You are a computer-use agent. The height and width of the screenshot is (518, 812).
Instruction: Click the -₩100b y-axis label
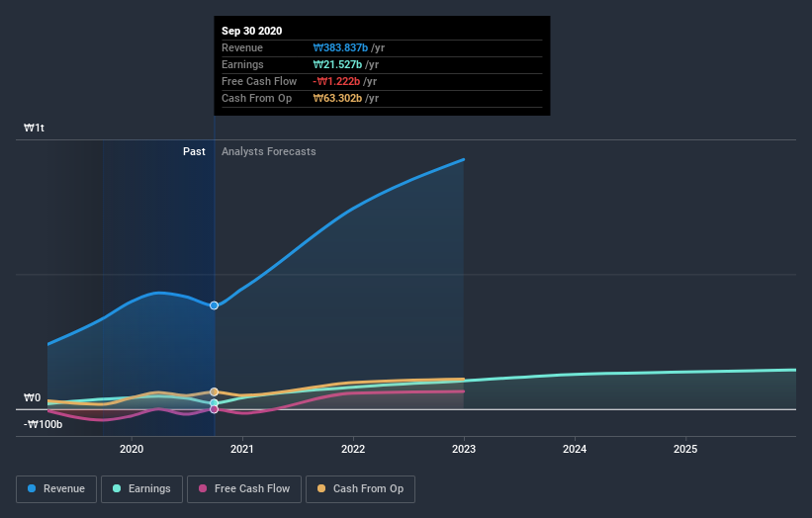coord(43,425)
